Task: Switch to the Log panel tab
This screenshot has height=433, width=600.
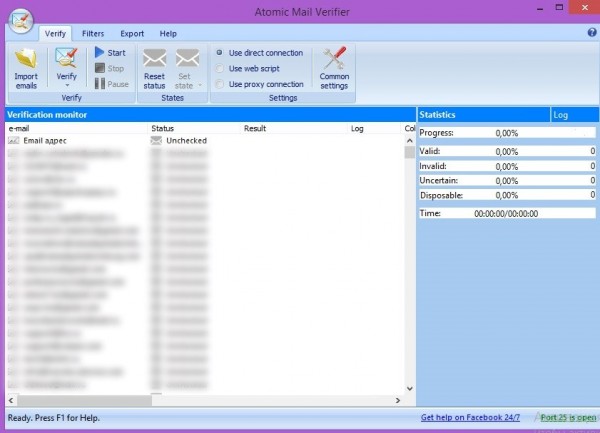Action: click(575, 115)
